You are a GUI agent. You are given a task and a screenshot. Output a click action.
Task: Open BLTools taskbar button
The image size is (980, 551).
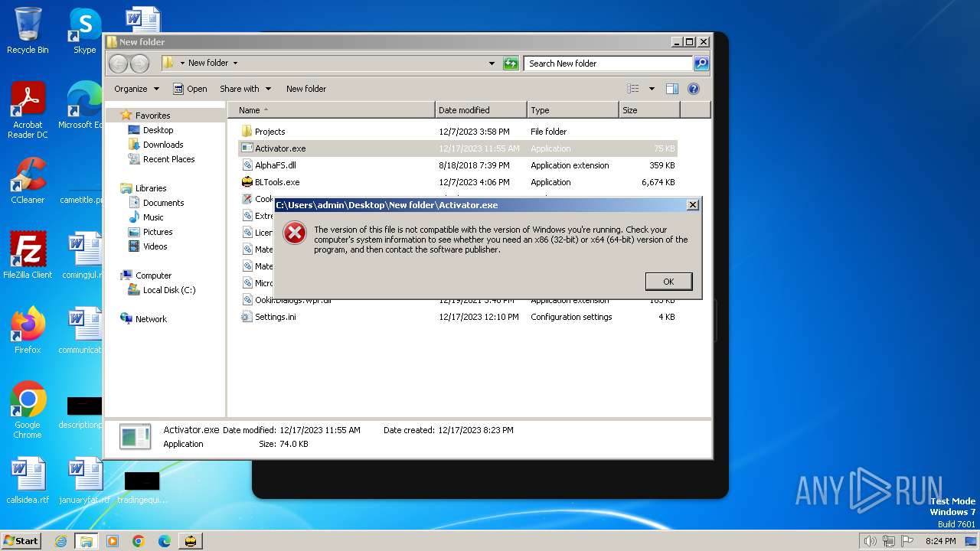click(x=191, y=541)
